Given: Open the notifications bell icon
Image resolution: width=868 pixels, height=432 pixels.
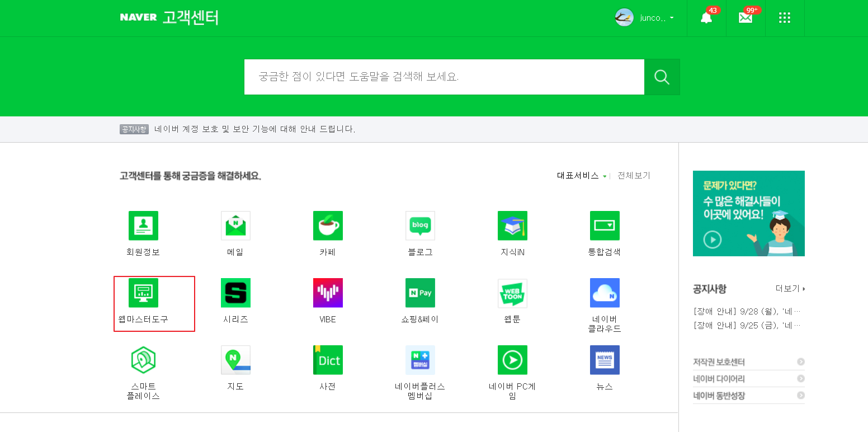Looking at the screenshot, I should coord(706,18).
